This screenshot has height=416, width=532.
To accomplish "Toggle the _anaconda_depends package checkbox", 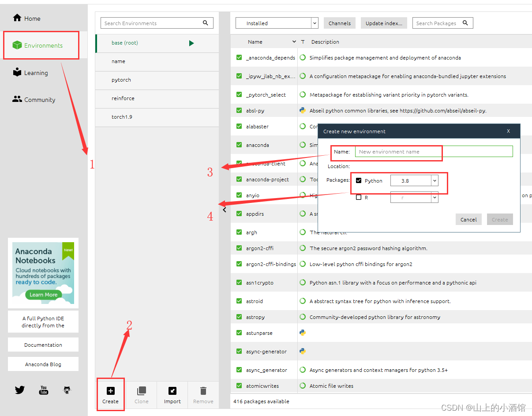I will [239, 57].
